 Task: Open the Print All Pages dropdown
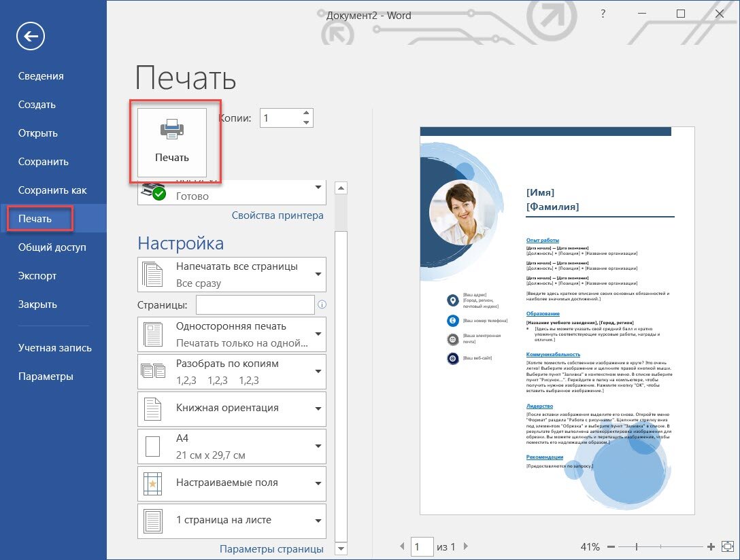(x=232, y=275)
